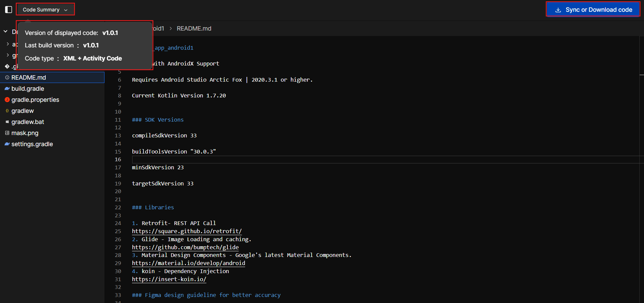Viewport: 644px width, 303px height.
Task: Collapse the root project folder chevron
Action: (5, 32)
